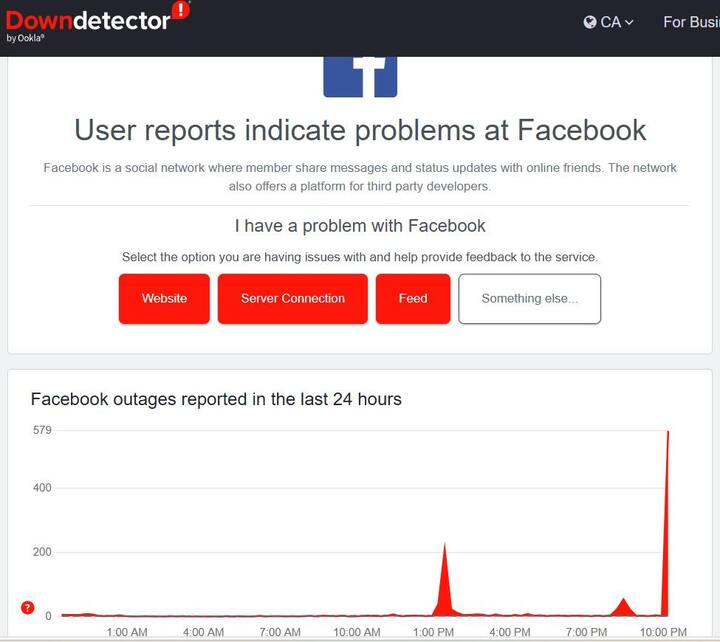Click the Downdetector logo

(x=88, y=22)
